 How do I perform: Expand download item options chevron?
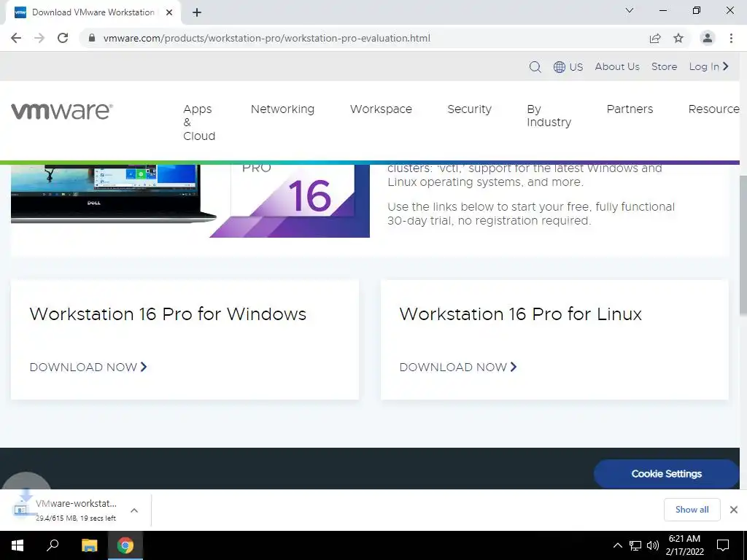[134, 510]
